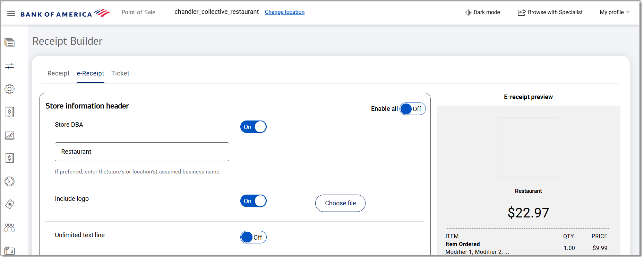
Task: Select the e-Receipt tab
Action: 91,73
